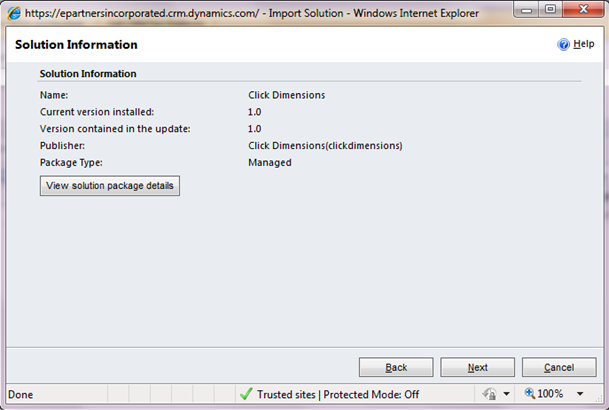The width and height of the screenshot is (609, 410).
Task: Cancel the solution import
Action: coord(559,367)
